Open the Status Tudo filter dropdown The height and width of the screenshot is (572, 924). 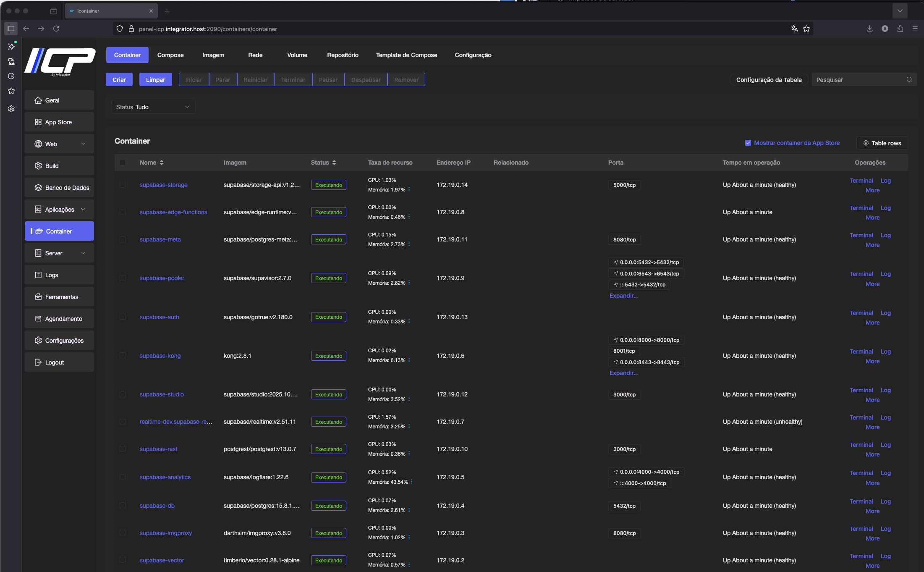153,107
